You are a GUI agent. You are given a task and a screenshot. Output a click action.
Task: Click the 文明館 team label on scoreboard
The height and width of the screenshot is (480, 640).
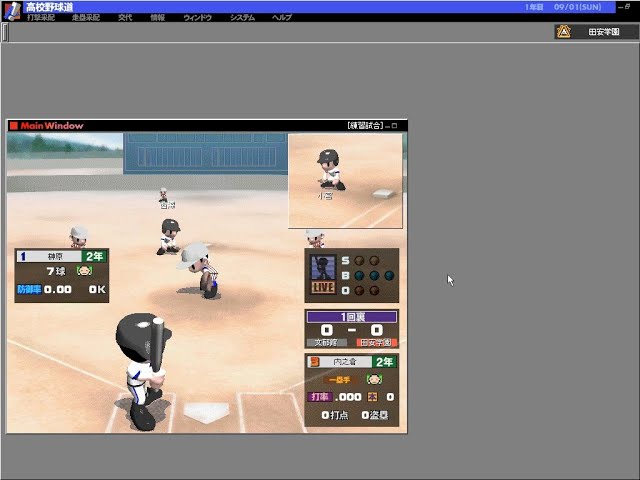[x=326, y=342]
